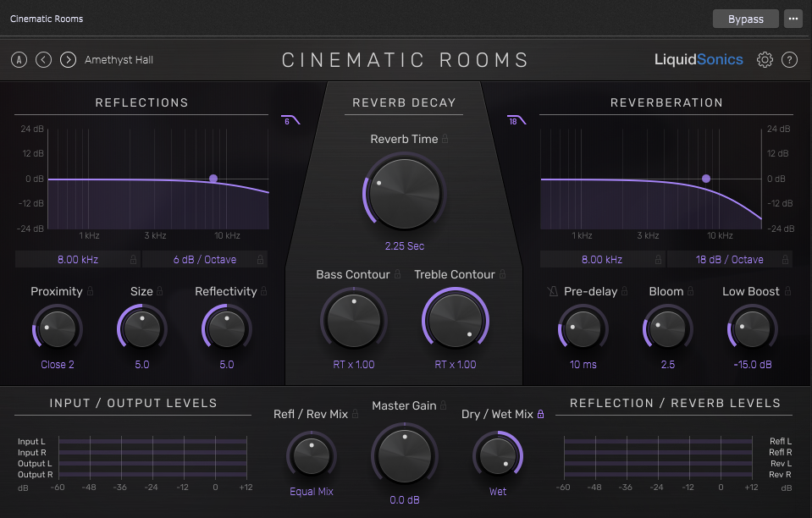The width and height of the screenshot is (812, 518).
Task: Click the 0.0 dB master gain value
Action: tap(405, 500)
